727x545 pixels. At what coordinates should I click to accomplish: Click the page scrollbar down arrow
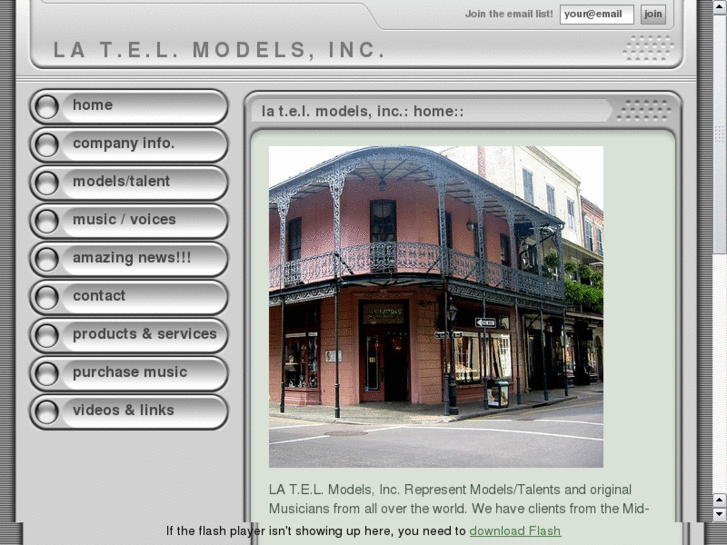pyautogui.click(x=719, y=514)
